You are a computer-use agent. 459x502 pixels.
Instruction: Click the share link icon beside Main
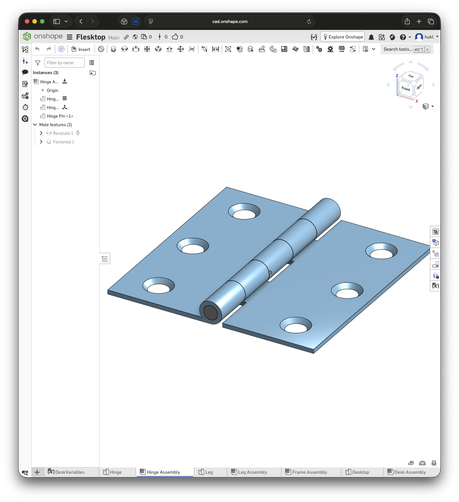pyautogui.click(x=126, y=37)
